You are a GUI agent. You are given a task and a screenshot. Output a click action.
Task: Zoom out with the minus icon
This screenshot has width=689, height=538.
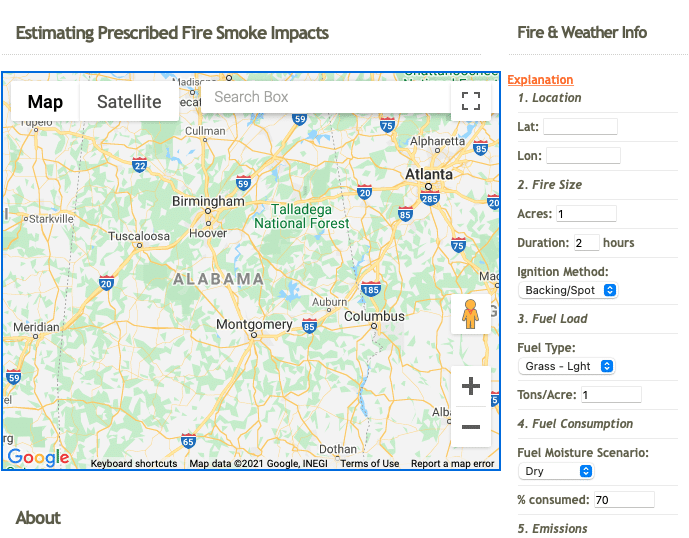tap(471, 426)
